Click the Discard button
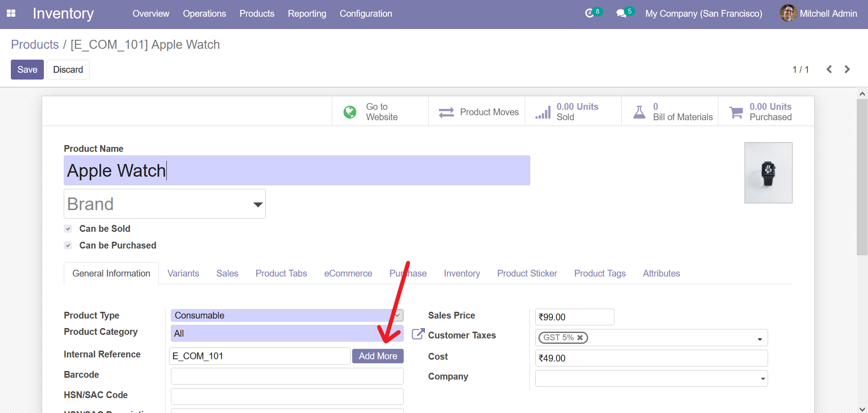The image size is (868, 413). pos(68,70)
